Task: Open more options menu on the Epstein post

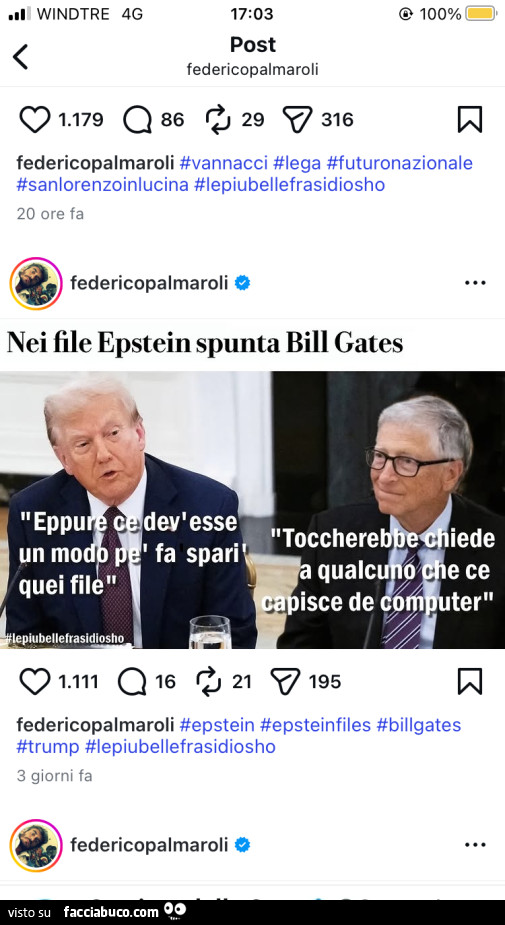Action: [475, 283]
